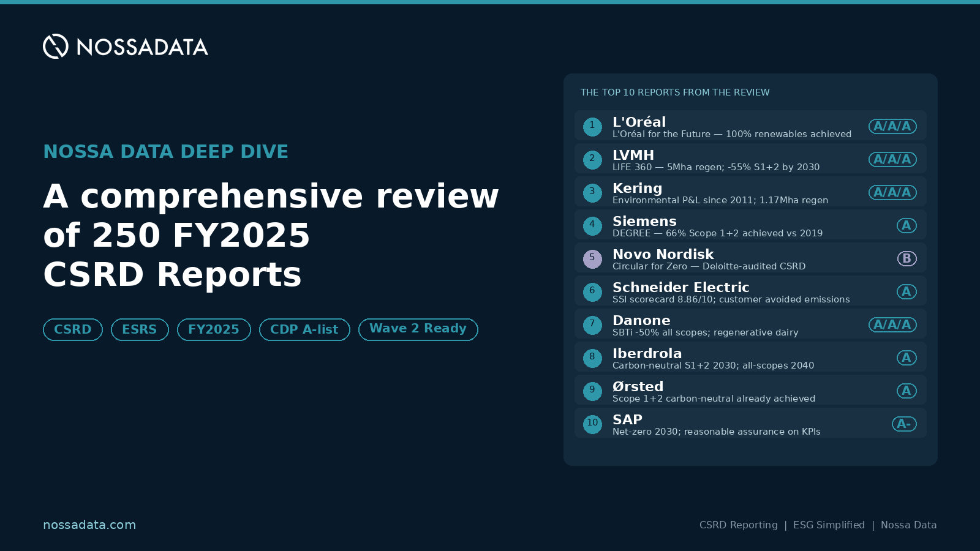The width and height of the screenshot is (980, 551).
Task: Select the ESRS tag
Action: click(140, 329)
